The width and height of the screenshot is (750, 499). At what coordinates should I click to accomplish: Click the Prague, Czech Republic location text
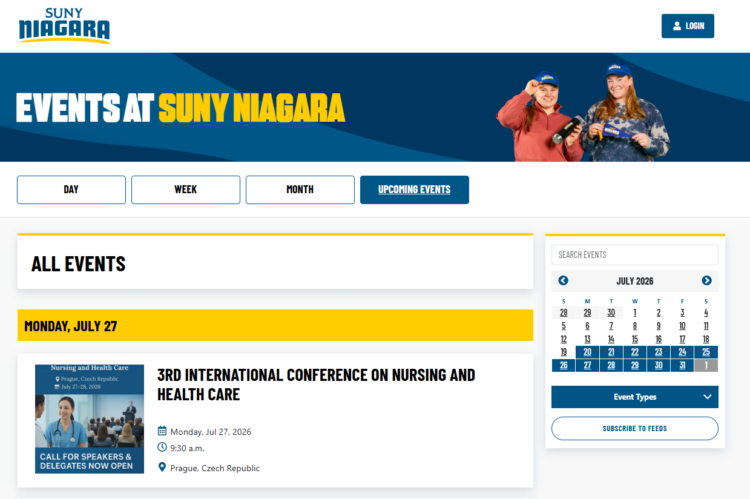point(215,468)
